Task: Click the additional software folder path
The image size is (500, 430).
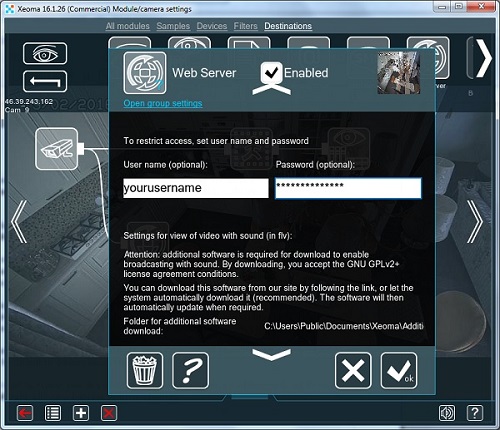Action: pos(344,326)
